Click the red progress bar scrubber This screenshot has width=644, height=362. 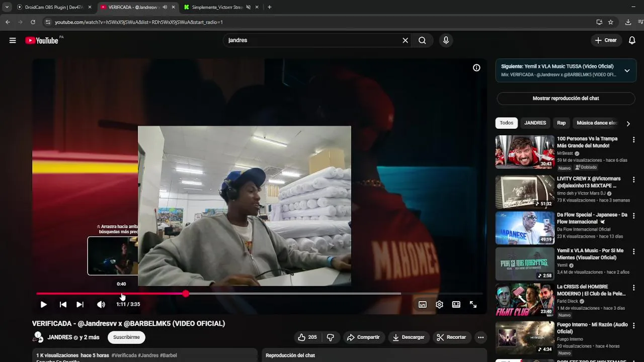186,294
